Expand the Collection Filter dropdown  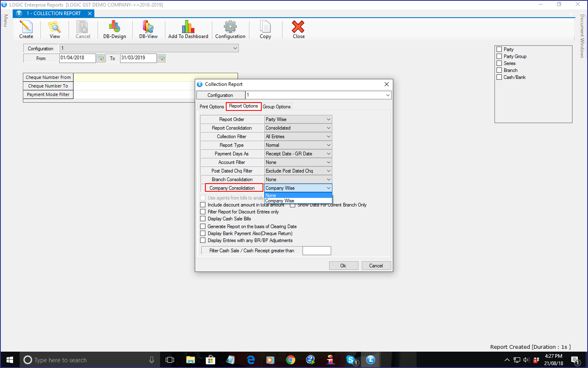coord(298,137)
